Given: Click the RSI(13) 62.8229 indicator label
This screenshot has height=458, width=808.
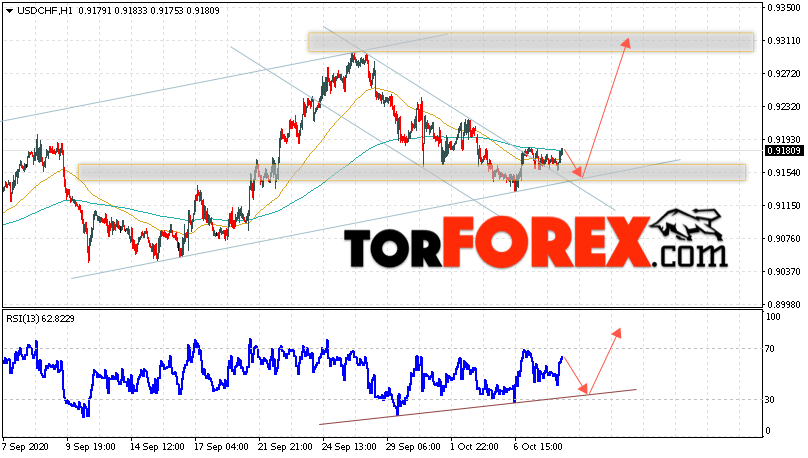Looking at the screenshot, I should (x=40, y=319).
